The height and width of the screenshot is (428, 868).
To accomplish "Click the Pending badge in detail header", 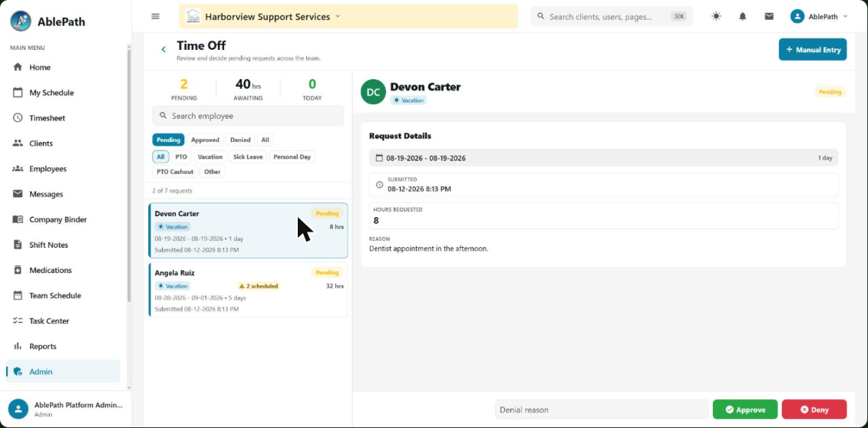I will coord(830,92).
